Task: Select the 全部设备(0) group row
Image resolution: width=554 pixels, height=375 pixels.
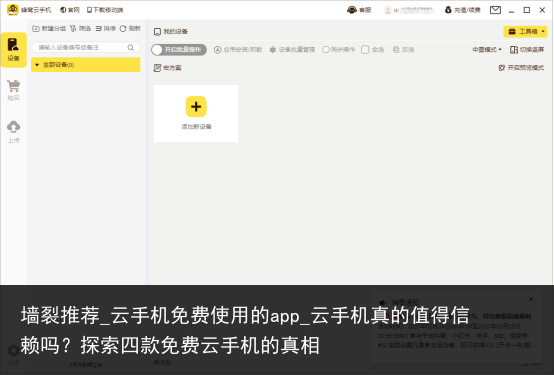Action: coord(86,65)
